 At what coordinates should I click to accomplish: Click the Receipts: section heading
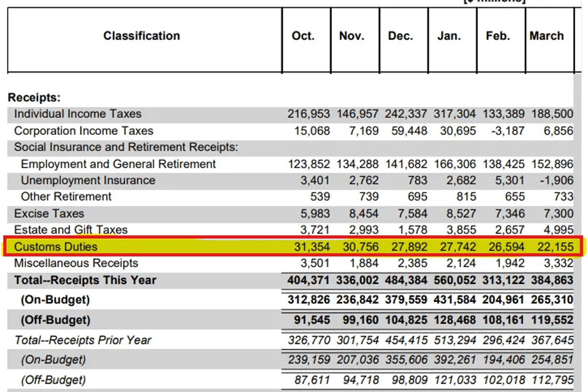click(x=34, y=98)
